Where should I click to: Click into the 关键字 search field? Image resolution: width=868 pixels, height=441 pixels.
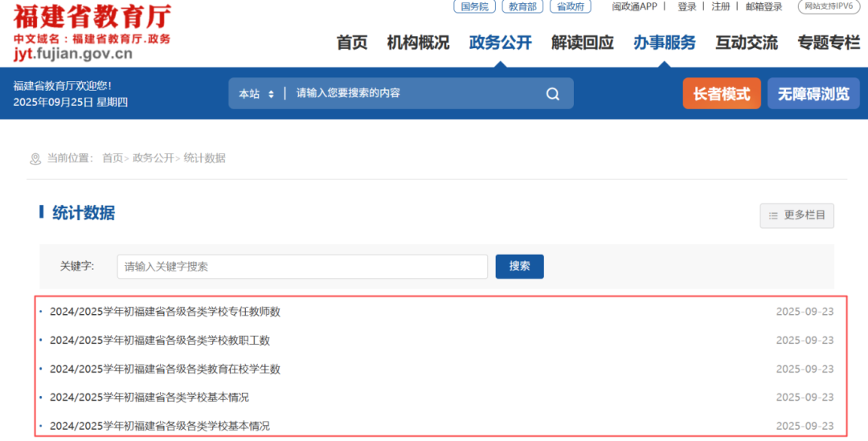tap(302, 267)
